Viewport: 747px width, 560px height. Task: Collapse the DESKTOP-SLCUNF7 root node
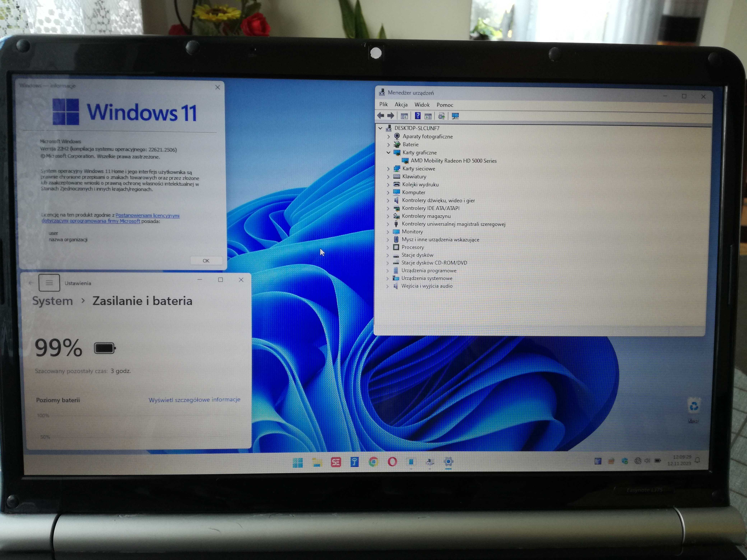point(380,128)
